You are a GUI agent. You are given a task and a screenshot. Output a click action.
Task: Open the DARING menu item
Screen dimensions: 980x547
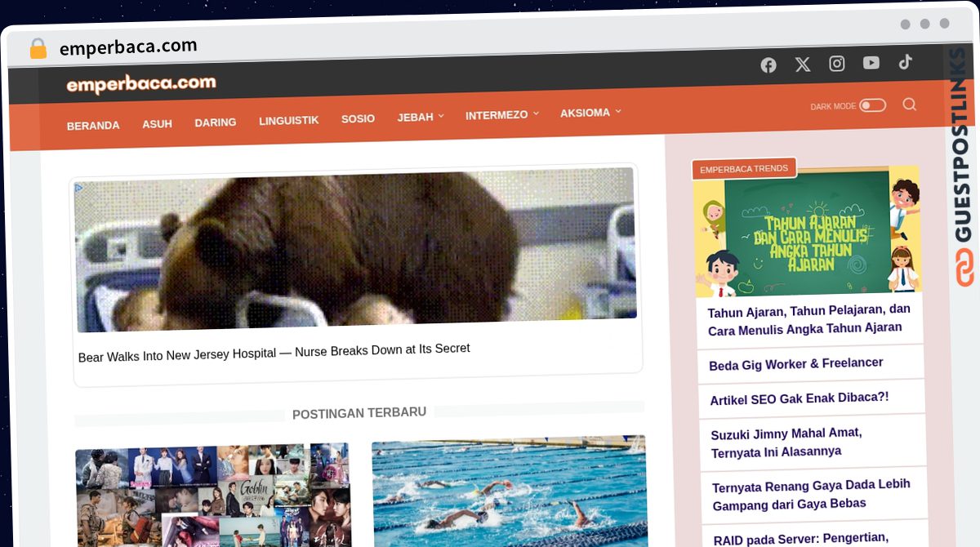click(216, 122)
